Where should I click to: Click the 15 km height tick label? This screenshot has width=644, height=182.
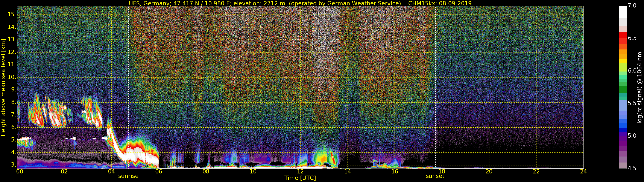point(12,14)
